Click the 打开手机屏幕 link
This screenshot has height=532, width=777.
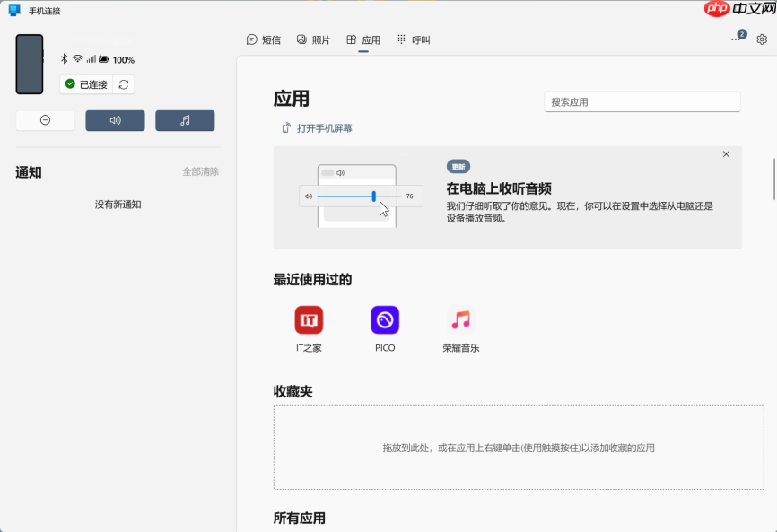coord(319,128)
